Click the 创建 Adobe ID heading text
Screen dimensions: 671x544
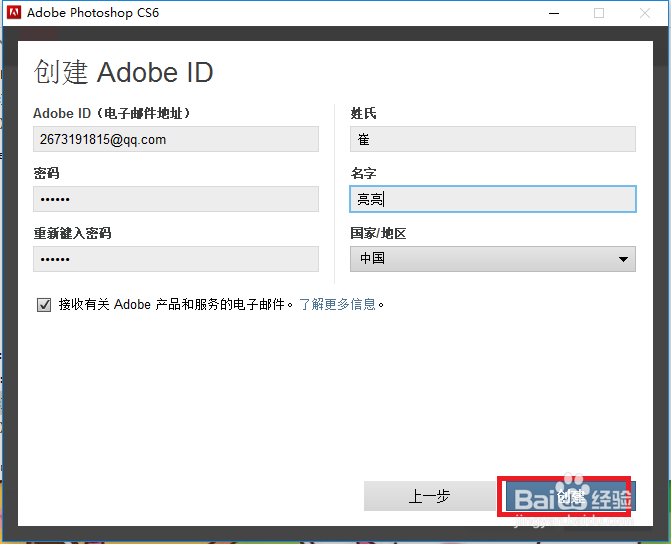click(123, 72)
